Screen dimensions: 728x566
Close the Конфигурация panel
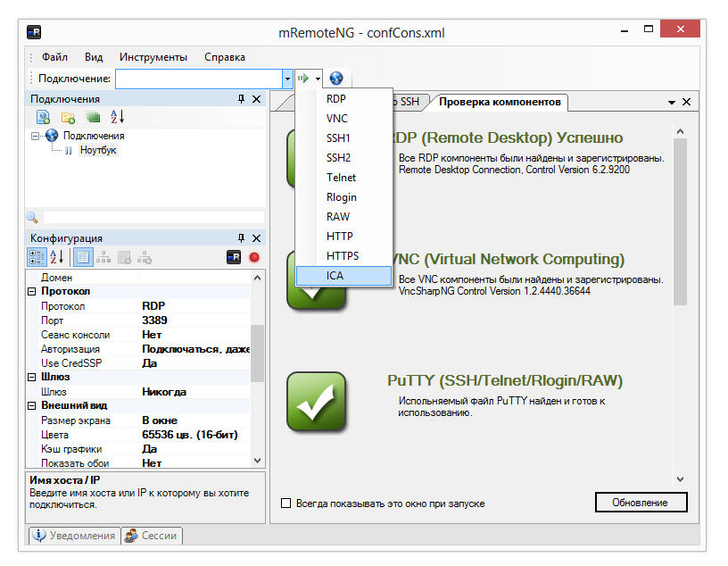coord(256,238)
